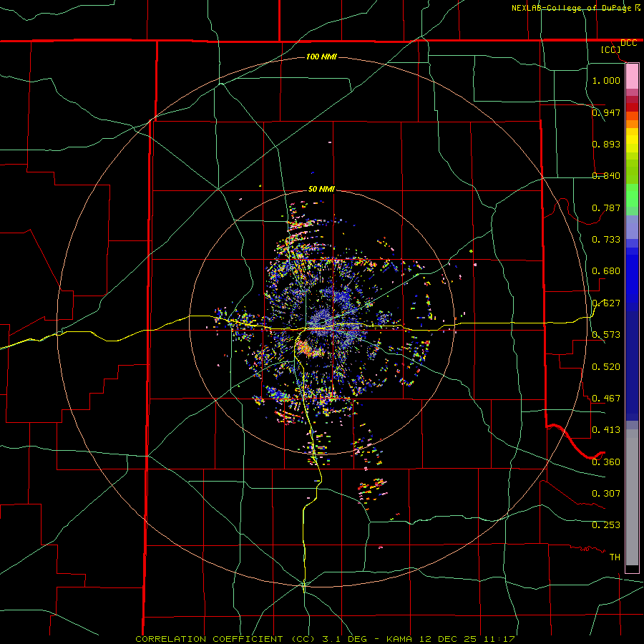Click the 0.947 legend value
The height and width of the screenshot is (644, 644).
click(606, 112)
